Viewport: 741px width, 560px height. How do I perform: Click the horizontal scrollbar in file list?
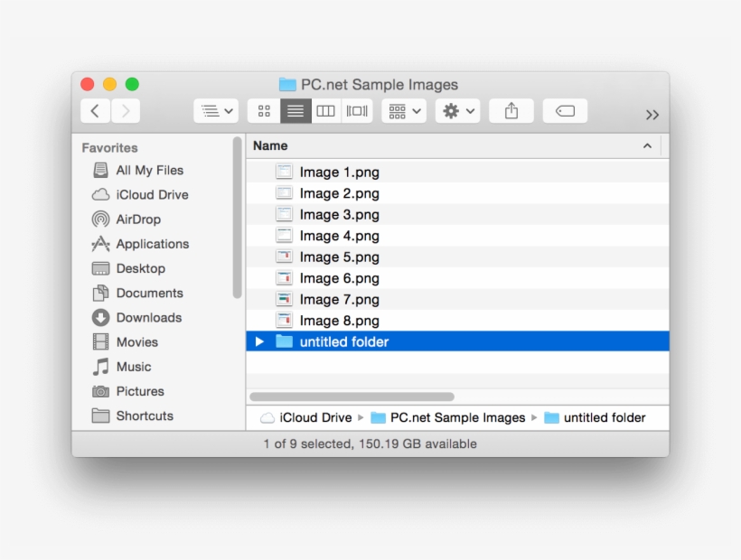tap(352, 397)
